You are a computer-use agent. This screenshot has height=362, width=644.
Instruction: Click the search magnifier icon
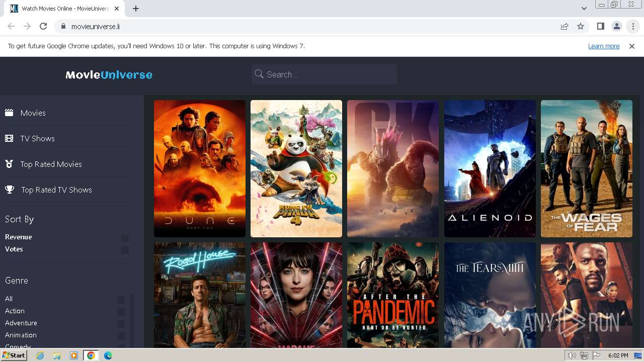tap(259, 74)
